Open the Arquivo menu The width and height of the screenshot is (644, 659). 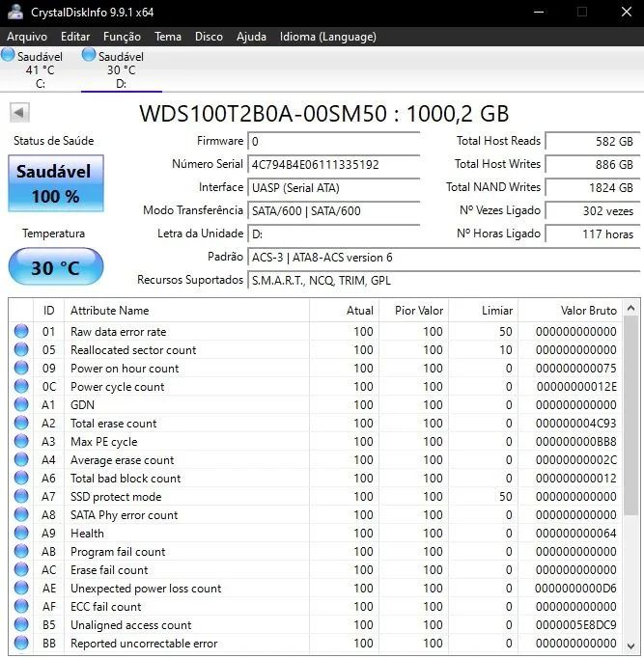coord(27,37)
